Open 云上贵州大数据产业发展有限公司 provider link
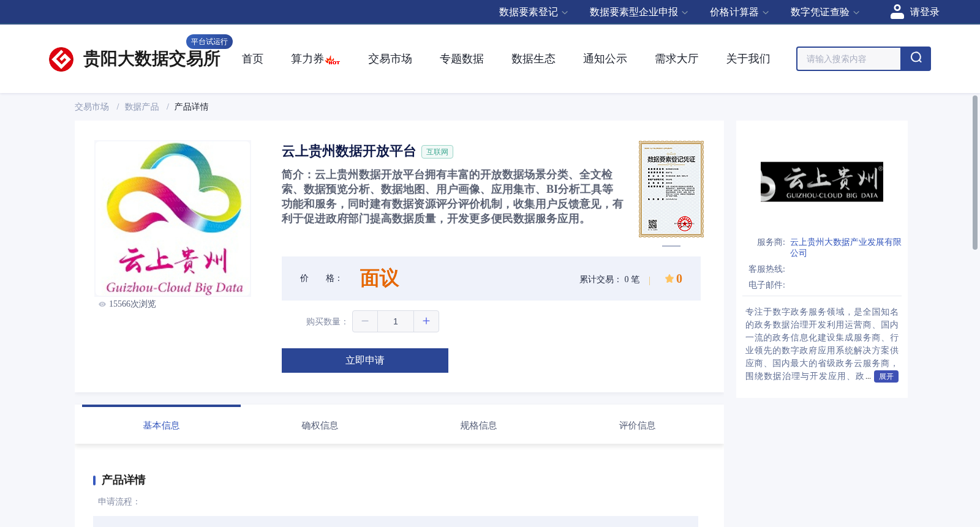Screen dimensions: 980x527 tap(845, 247)
